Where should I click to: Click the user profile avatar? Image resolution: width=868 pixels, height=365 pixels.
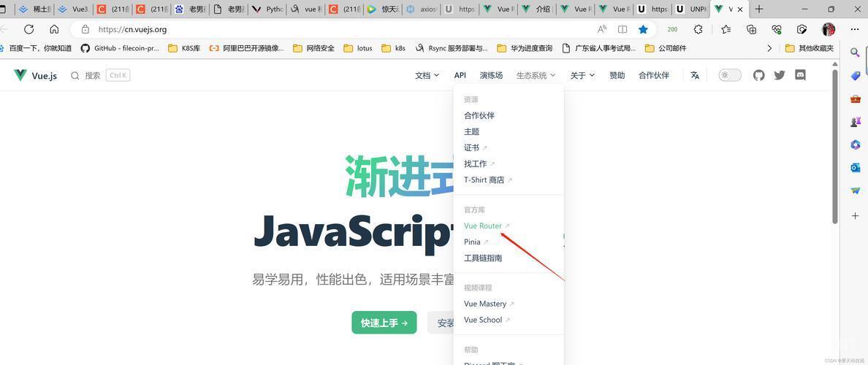(828, 29)
